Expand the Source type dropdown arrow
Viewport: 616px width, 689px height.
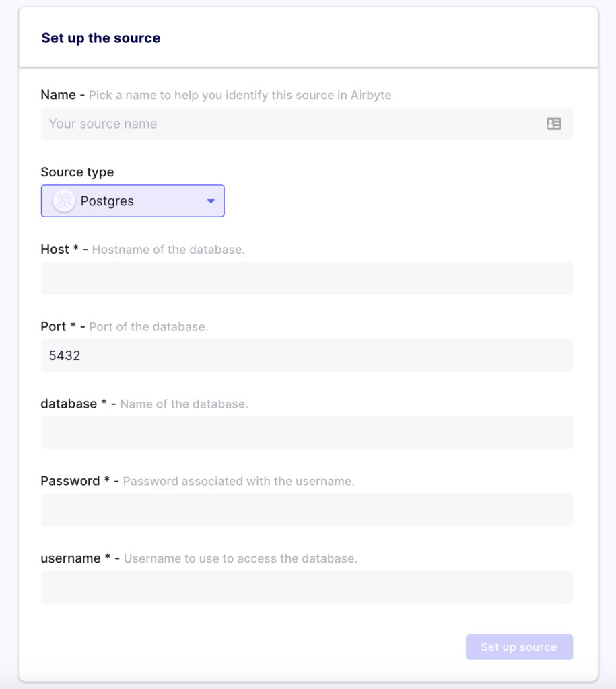(211, 201)
